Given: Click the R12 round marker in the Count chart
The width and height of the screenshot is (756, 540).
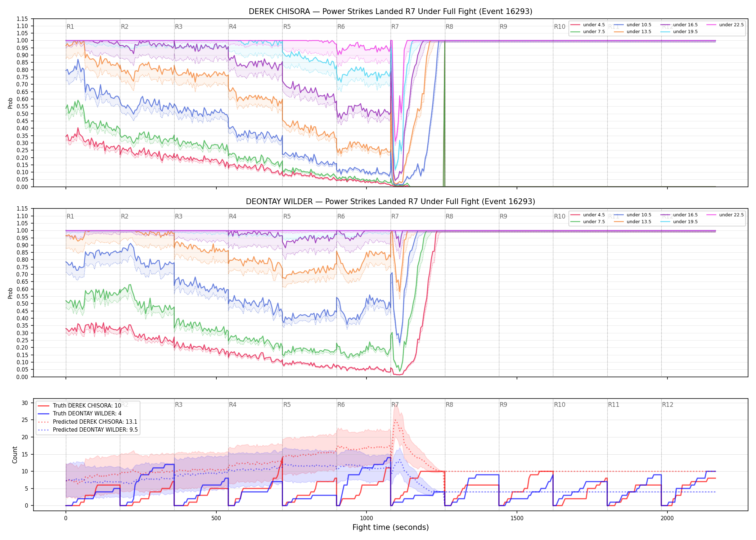Looking at the screenshot, I should (x=667, y=405).
